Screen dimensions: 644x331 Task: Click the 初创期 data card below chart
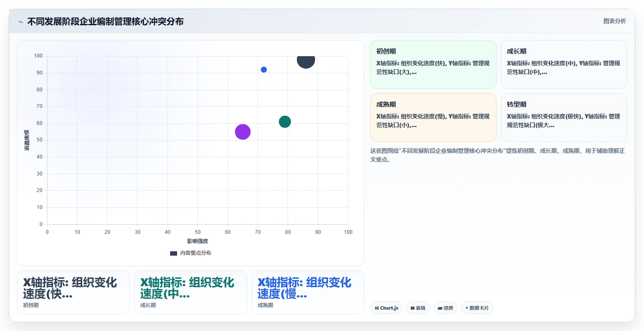coord(73,292)
